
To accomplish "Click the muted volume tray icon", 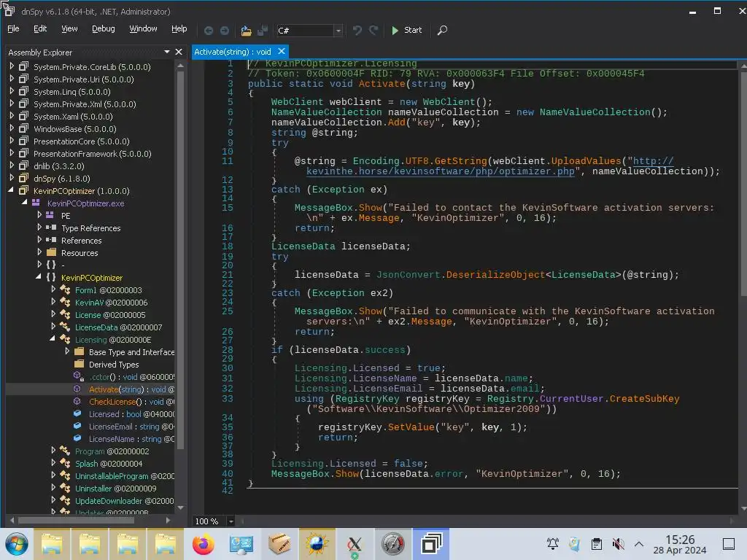I will coord(618,544).
